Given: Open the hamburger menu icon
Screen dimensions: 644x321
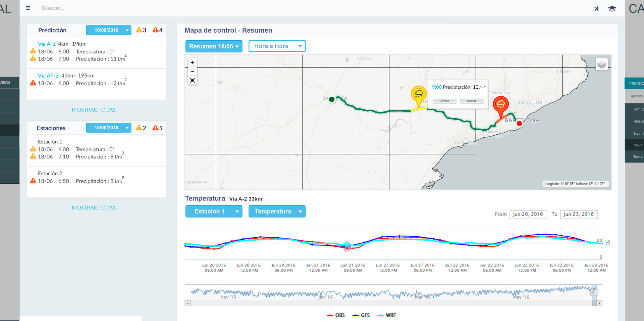Looking at the screenshot, I should (28, 8).
